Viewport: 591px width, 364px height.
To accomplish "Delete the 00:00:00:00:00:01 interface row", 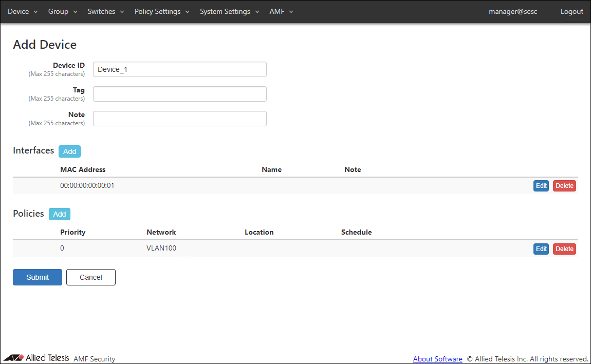I will click(564, 186).
